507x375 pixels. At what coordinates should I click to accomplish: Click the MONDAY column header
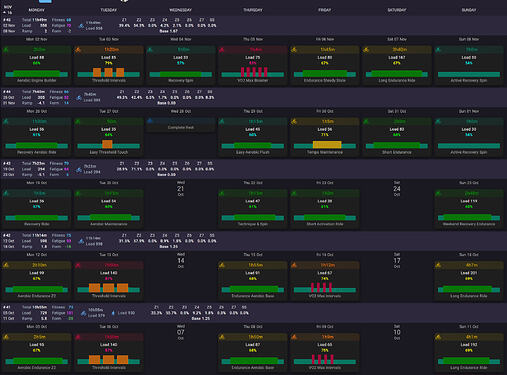[x=37, y=10]
